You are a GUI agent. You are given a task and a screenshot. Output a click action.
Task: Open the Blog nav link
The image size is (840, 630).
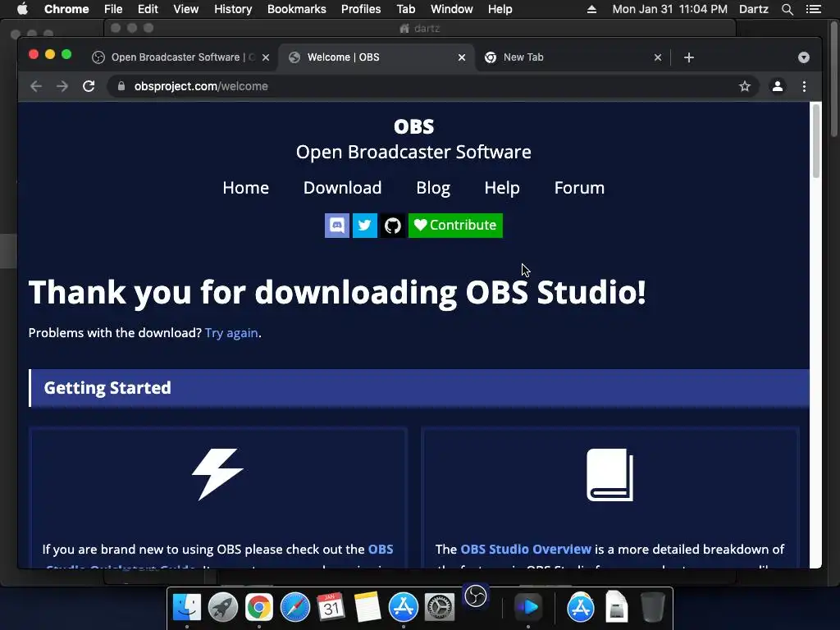tap(433, 188)
